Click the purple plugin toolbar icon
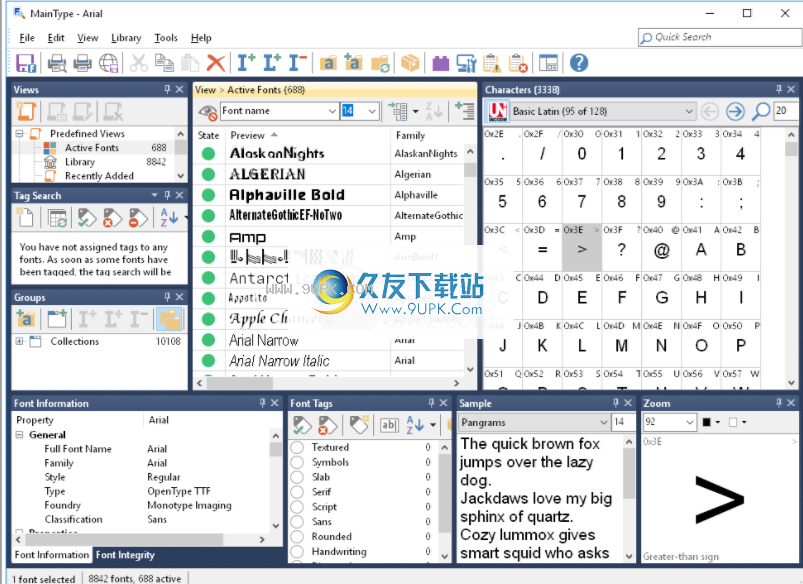 440,64
